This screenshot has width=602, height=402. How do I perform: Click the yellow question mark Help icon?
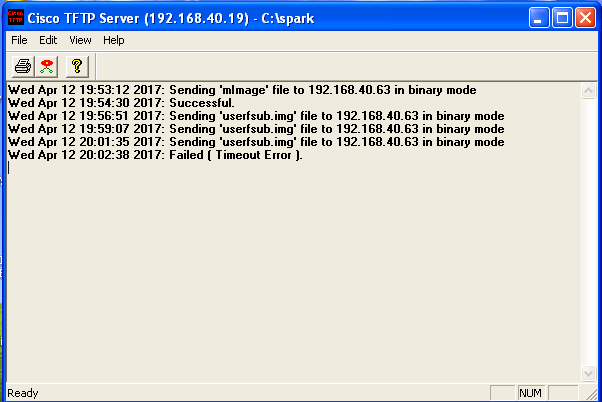pyautogui.click(x=76, y=66)
